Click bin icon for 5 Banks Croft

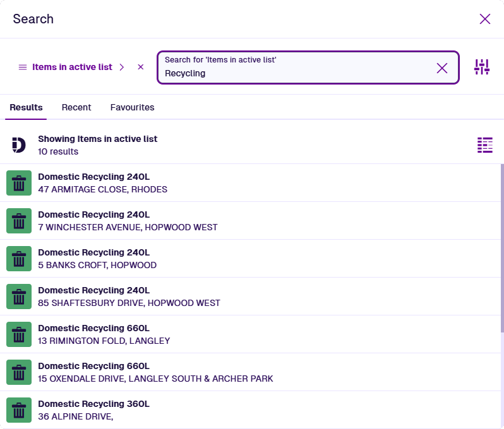(x=19, y=259)
